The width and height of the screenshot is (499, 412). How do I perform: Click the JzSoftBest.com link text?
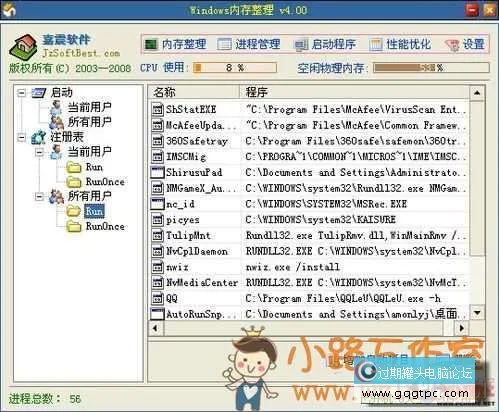point(81,53)
